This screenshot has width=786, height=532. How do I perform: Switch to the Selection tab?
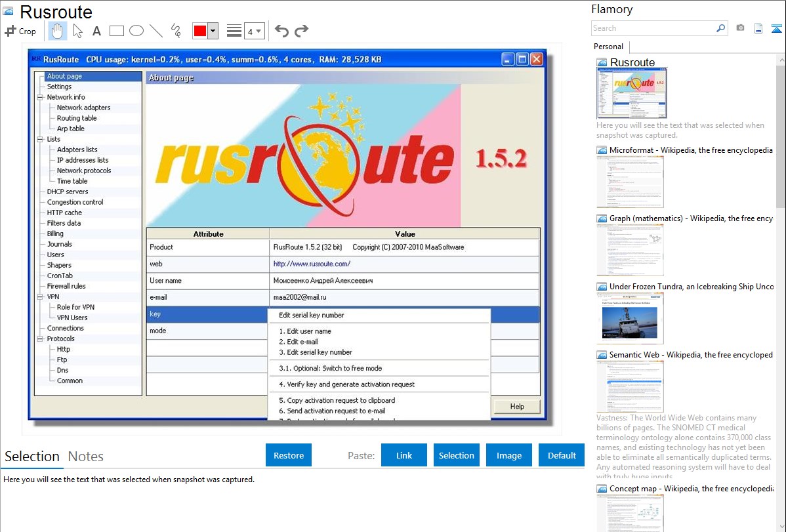[32, 457]
